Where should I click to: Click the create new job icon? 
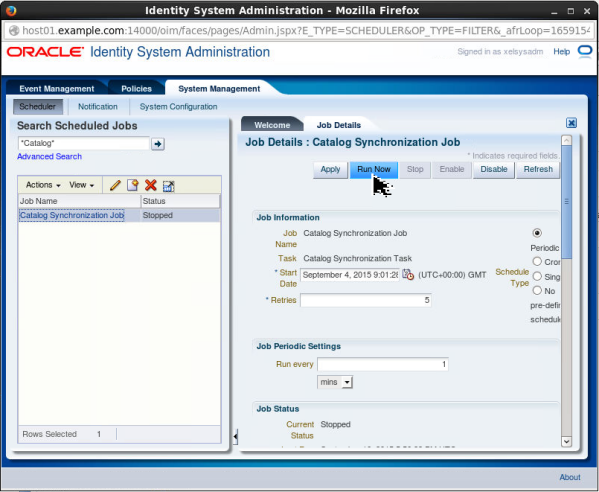[133, 185]
